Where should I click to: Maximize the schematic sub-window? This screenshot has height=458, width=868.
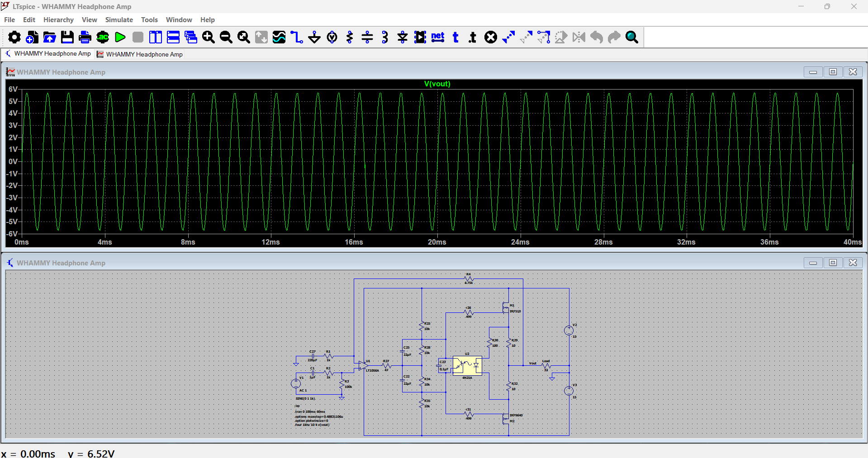833,263
